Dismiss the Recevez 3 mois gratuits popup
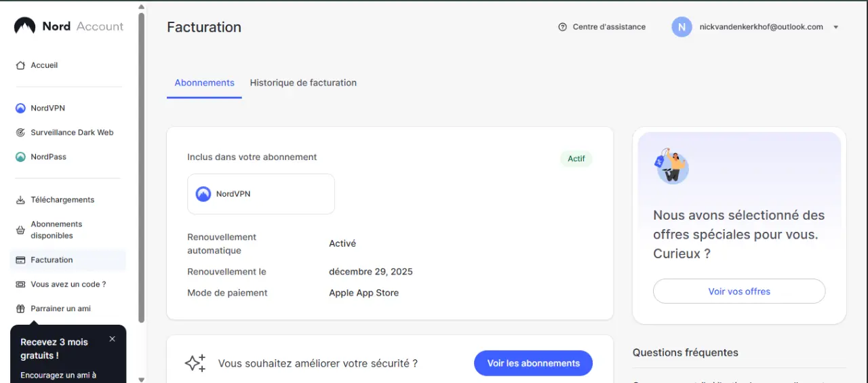868x383 pixels. point(112,339)
